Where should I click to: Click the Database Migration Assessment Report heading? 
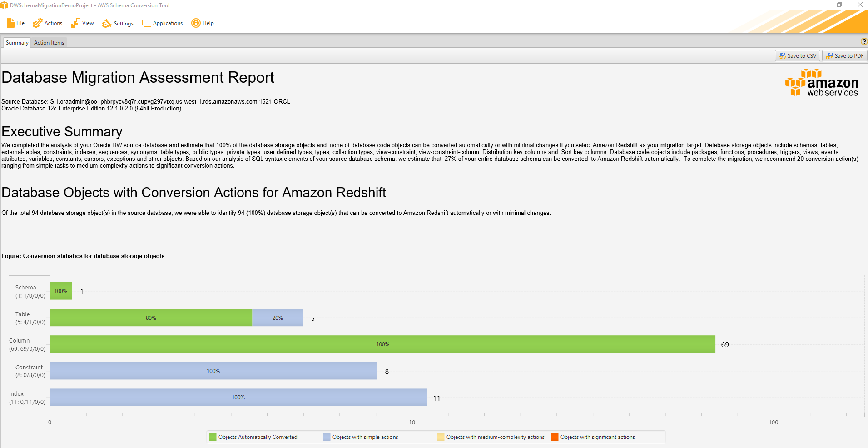[138, 77]
